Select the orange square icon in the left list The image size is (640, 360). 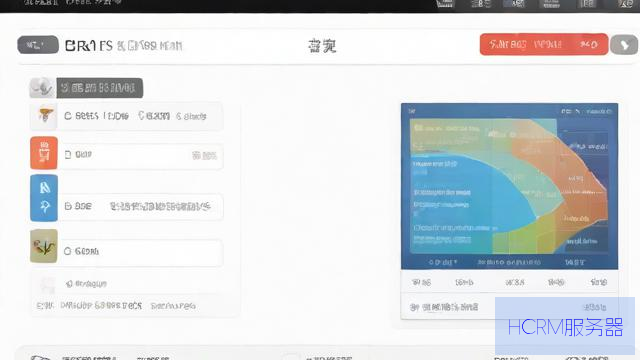[44, 153]
